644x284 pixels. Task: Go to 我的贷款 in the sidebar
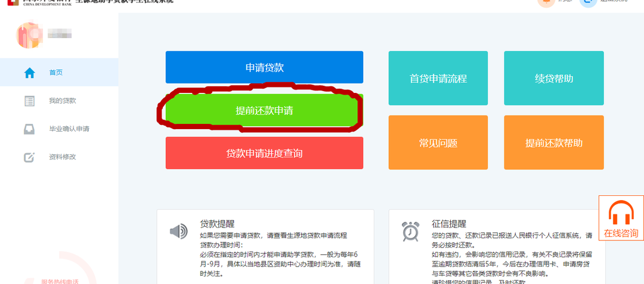[x=62, y=101]
